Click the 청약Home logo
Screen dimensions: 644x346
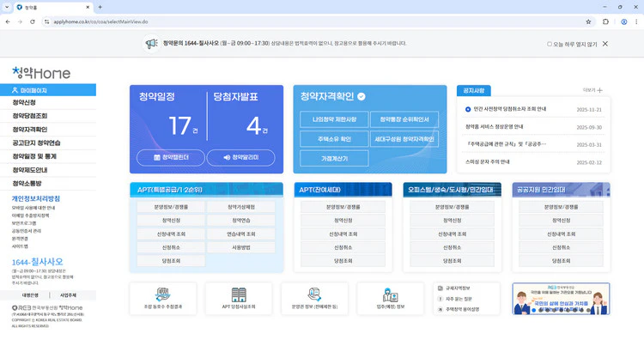pyautogui.click(x=41, y=73)
